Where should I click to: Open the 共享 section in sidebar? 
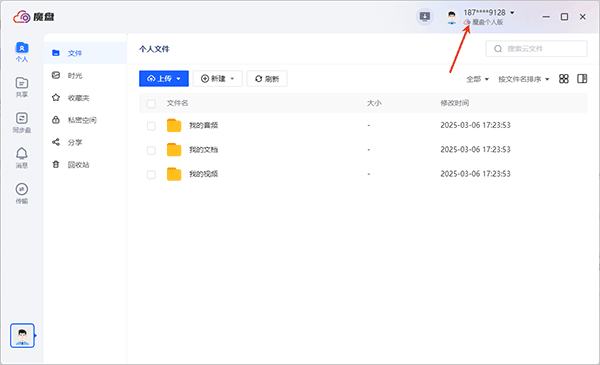pos(22,88)
